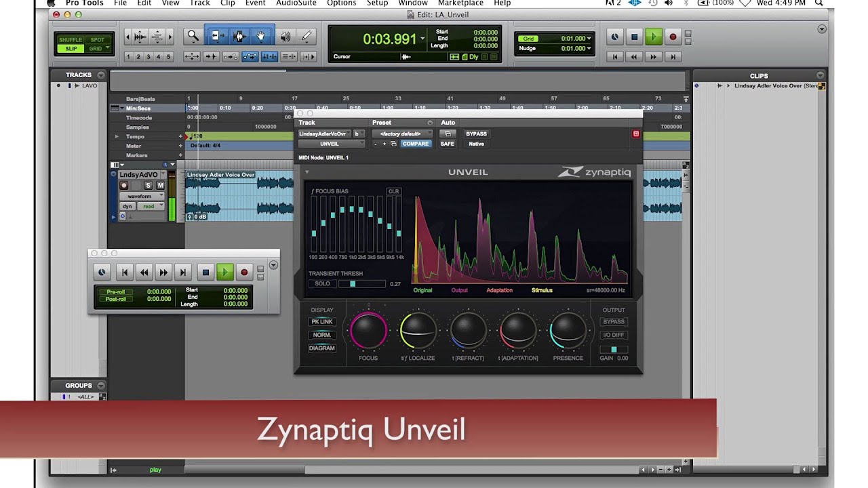Open the Clips list menu
Image resolution: width=868 pixels, height=488 pixels.
click(821, 76)
